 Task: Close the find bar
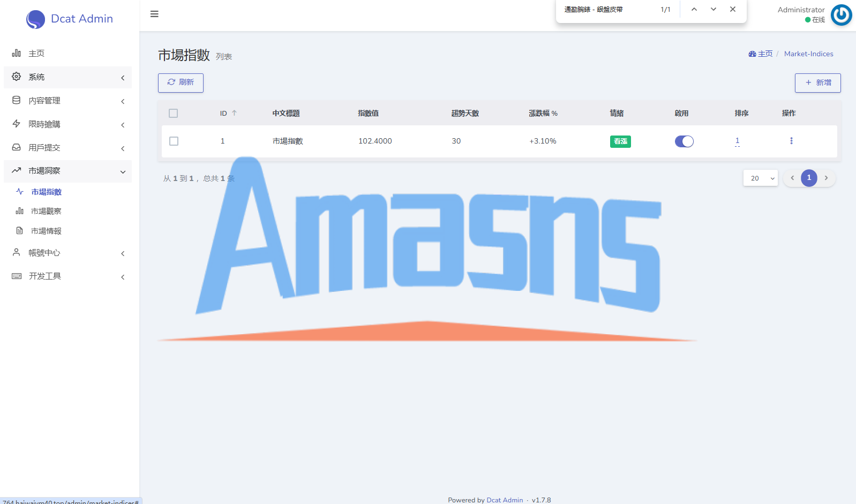point(733,9)
